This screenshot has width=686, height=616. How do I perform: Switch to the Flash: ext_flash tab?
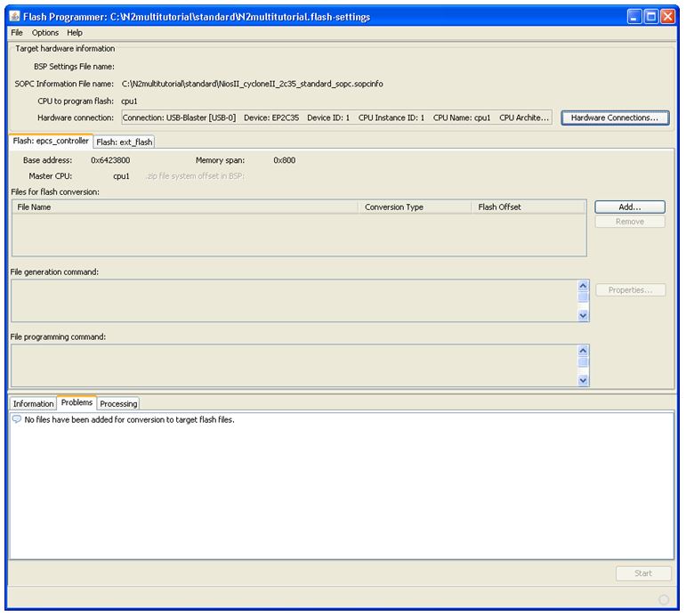point(125,142)
